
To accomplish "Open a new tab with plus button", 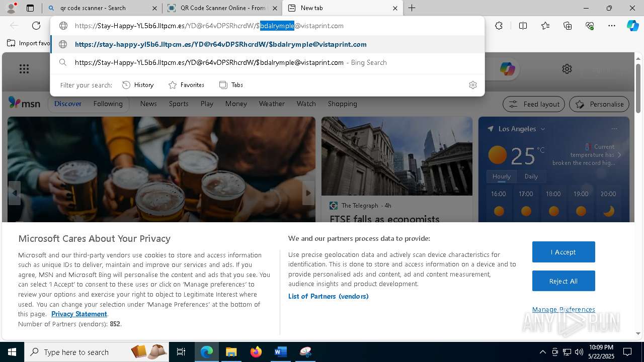I will pyautogui.click(x=412, y=8).
